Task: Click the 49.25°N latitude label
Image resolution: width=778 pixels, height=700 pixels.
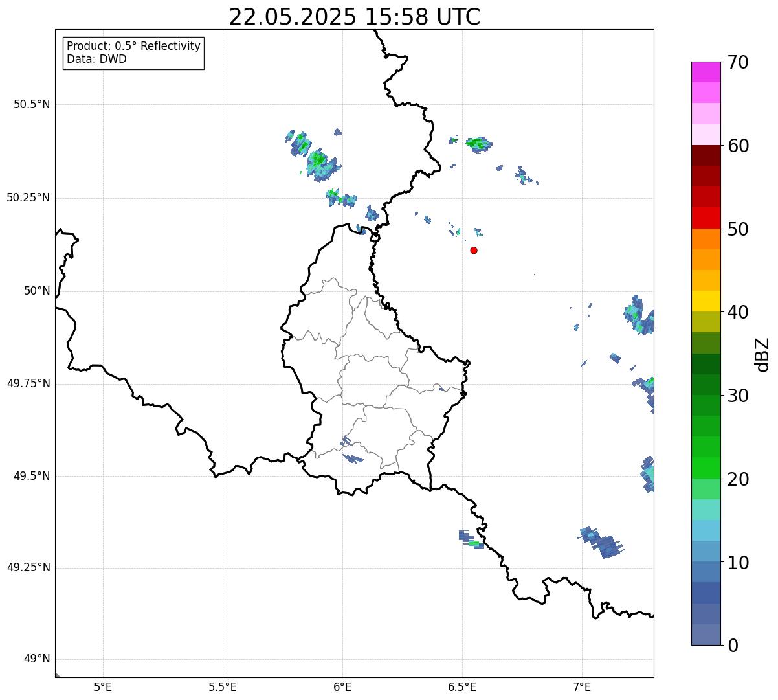Action: point(28,568)
